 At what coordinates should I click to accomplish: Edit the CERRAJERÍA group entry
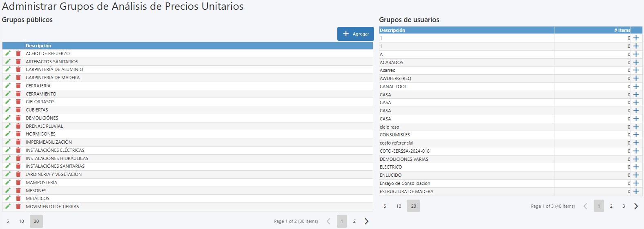8,86
